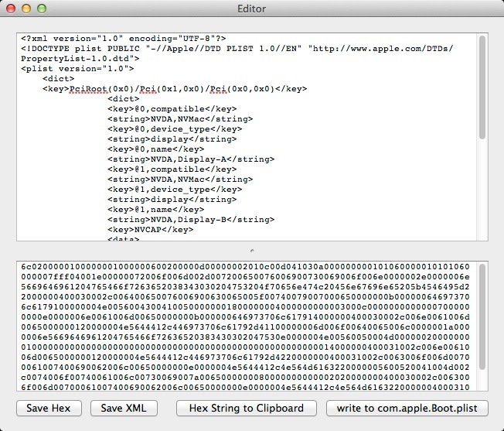
Task: Click the hex line starting 0006e5669646
Action: pyautogui.click(x=245, y=337)
